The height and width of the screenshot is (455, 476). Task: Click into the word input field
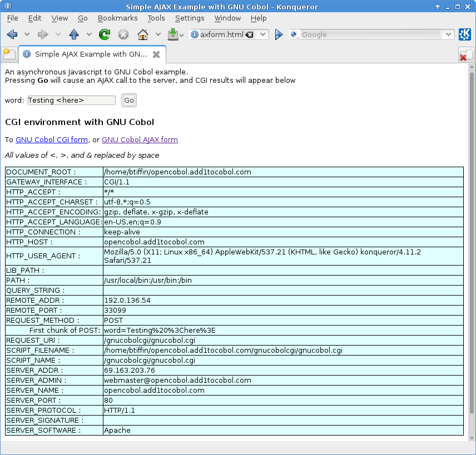click(x=72, y=101)
